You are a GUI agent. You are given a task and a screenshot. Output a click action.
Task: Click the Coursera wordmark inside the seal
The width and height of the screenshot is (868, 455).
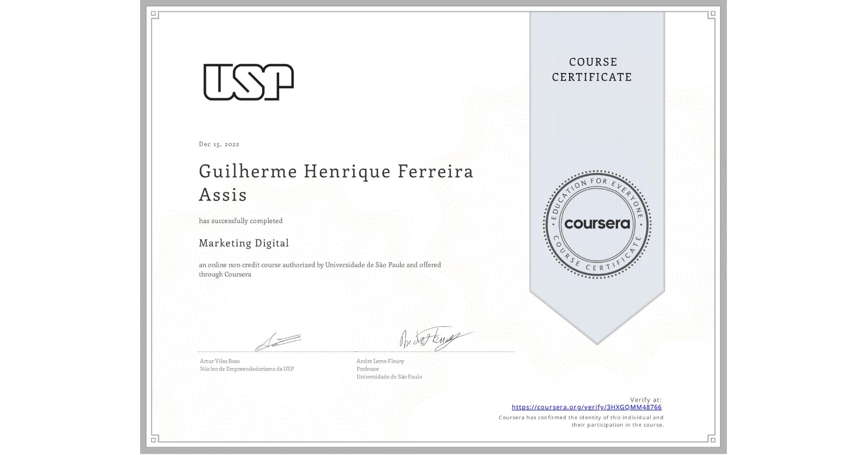click(x=597, y=225)
